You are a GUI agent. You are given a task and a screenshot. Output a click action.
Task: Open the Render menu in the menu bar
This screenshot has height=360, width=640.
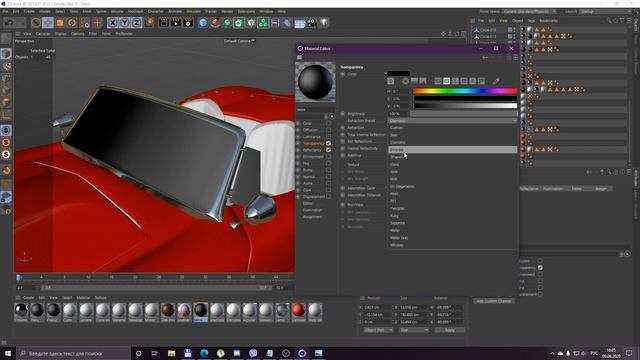point(227,11)
